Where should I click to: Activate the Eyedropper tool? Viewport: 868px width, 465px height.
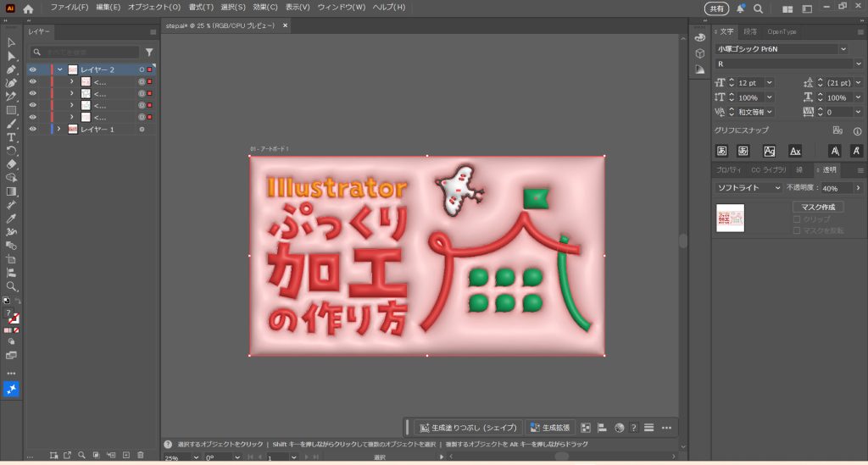[x=12, y=219]
